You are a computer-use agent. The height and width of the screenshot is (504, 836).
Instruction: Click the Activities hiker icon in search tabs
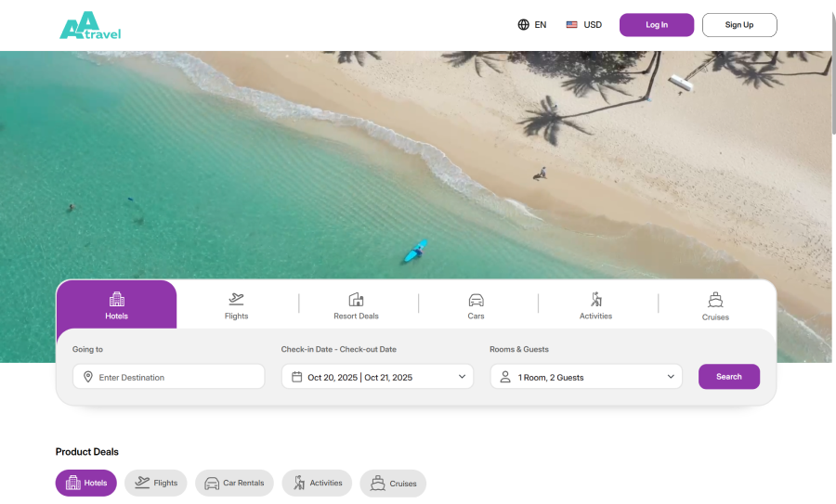(x=596, y=299)
